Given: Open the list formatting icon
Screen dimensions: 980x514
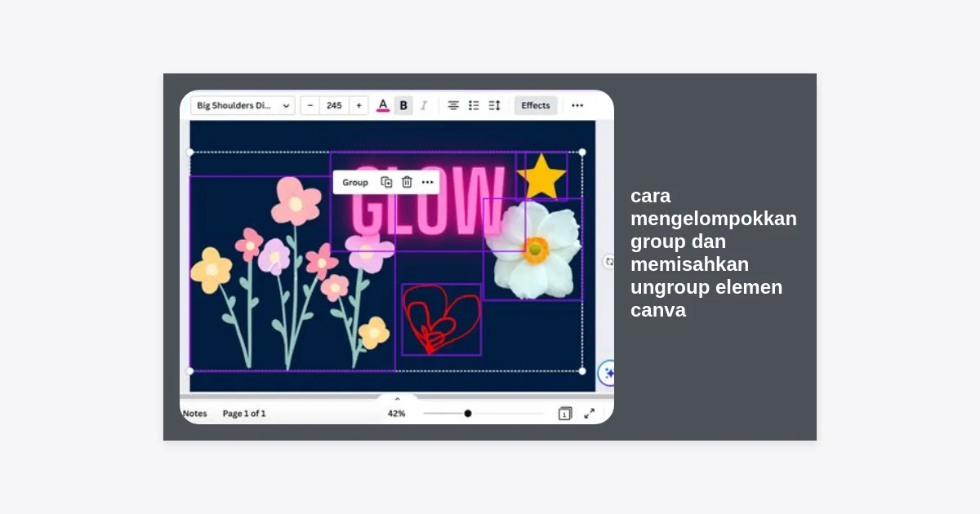Looking at the screenshot, I should pyautogui.click(x=474, y=105).
